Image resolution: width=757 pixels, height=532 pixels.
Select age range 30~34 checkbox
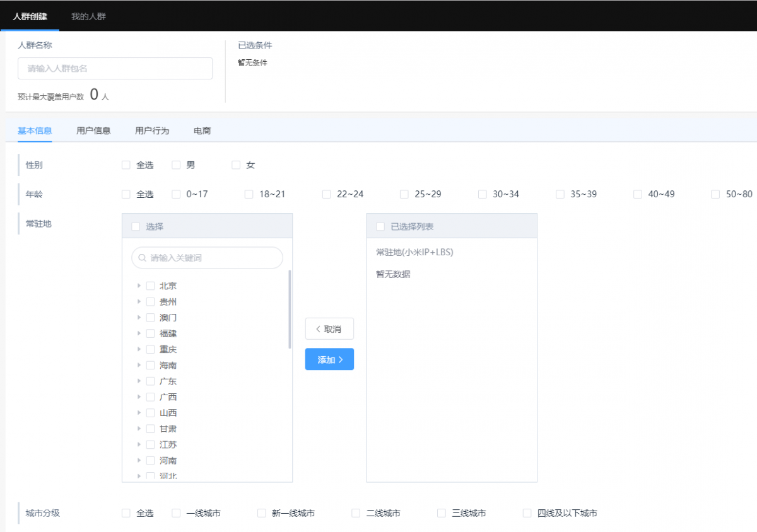coord(483,194)
